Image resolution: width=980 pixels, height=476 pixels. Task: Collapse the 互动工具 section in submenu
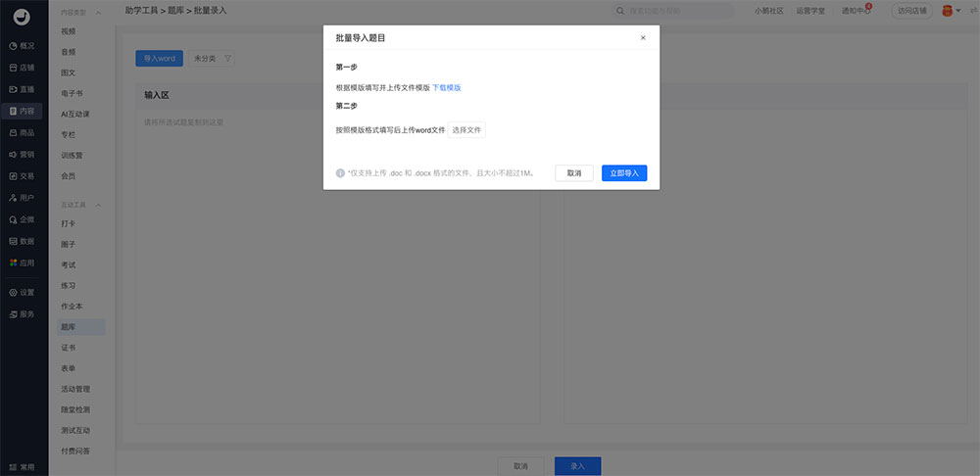pos(98,205)
